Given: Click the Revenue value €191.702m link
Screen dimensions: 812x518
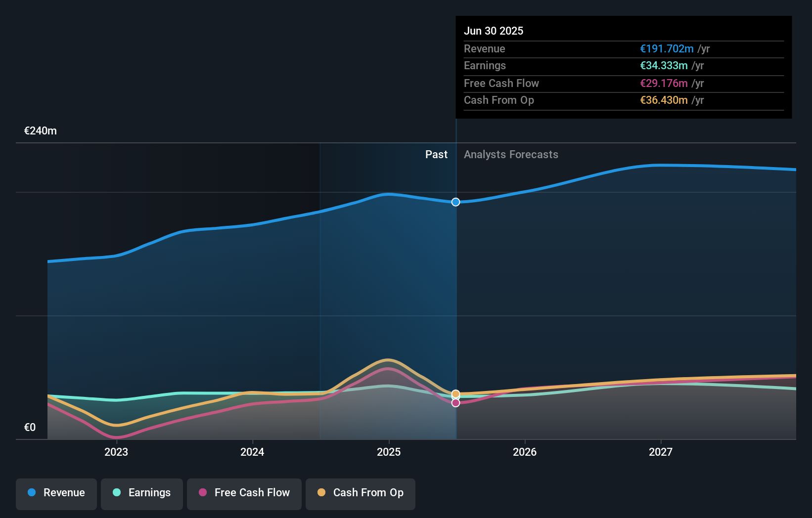Looking at the screenshot, I should pos(666,48).
